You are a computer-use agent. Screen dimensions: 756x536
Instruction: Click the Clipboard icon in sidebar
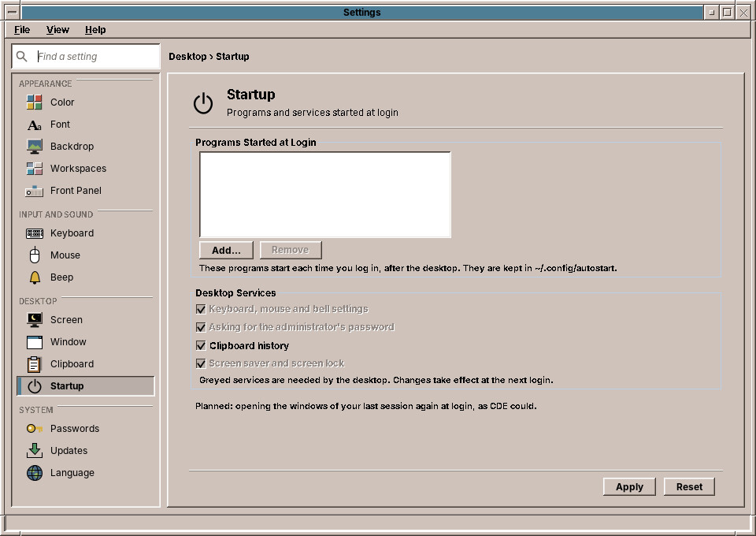[x=34, y=364]
